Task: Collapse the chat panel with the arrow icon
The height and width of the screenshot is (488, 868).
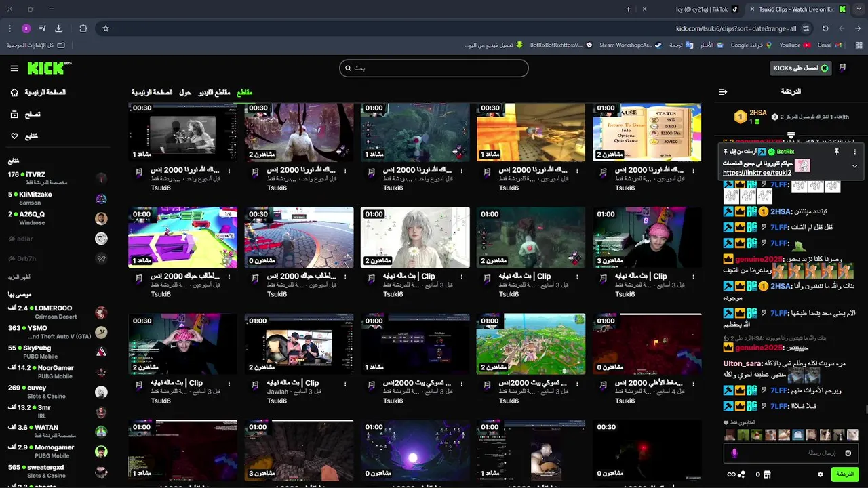Action: click(x=723, y=91)
